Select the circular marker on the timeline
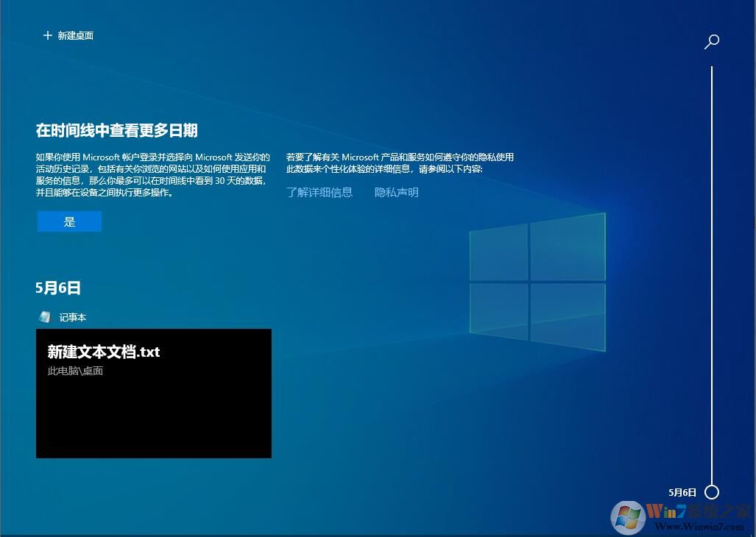 (711, 491)
